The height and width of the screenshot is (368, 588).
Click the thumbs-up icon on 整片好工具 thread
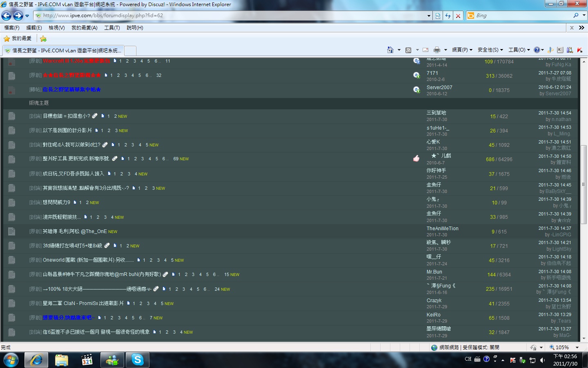(416, 159)
